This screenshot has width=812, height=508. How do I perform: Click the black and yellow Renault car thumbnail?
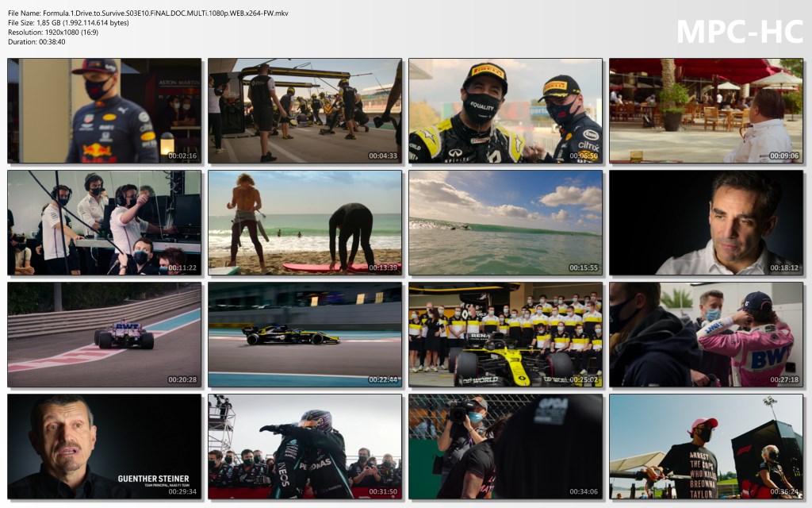pyautogui.click(x=304, y=334)
